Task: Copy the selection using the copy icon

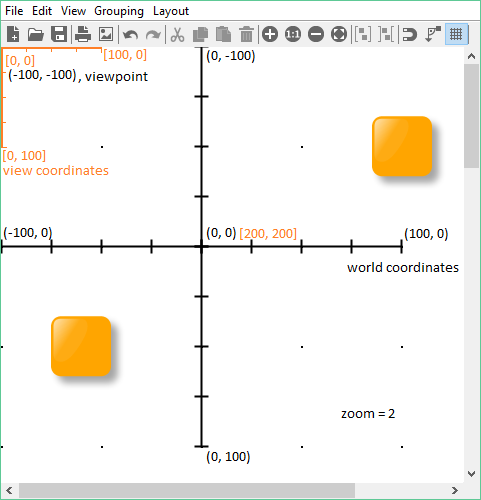Action: pos(200,34)
